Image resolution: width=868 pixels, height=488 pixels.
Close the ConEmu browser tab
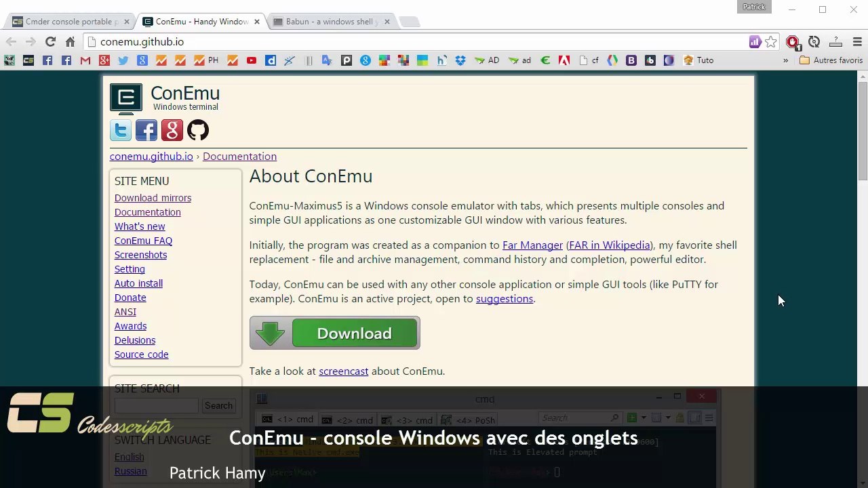(x=257, y=22)
